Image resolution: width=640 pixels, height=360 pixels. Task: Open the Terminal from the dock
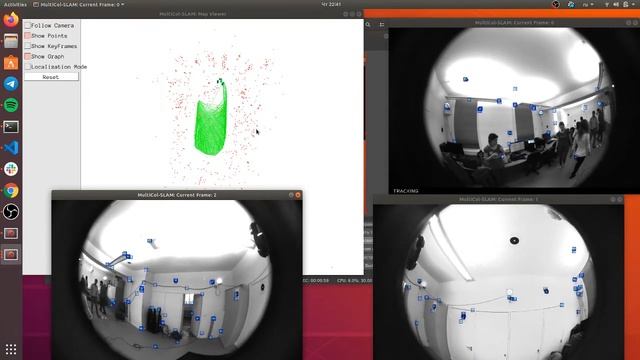coord(11,127)
